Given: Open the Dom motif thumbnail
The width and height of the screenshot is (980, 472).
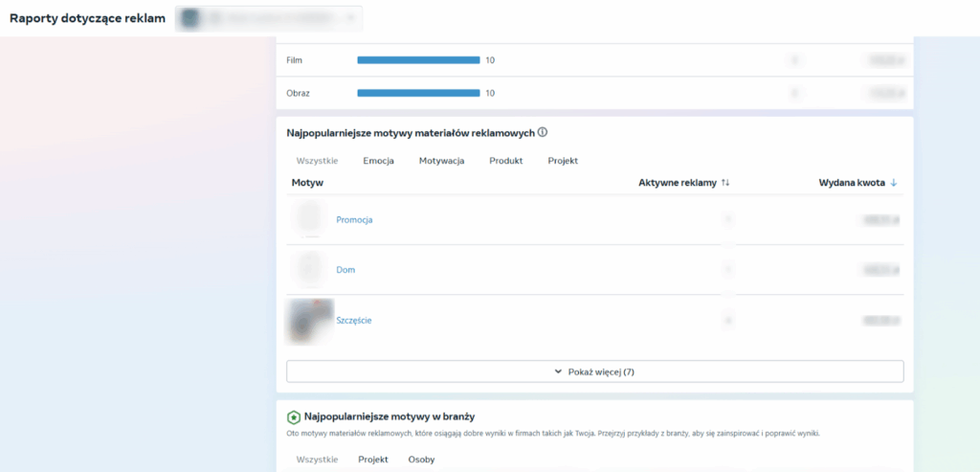Looking at the screenshot, I should click(308, 270).
